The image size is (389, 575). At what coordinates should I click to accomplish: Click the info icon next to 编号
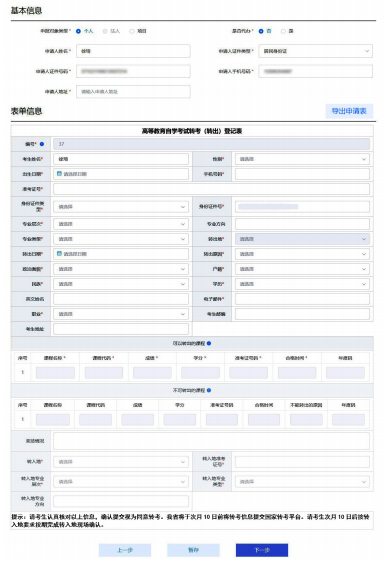click(42, 144)
